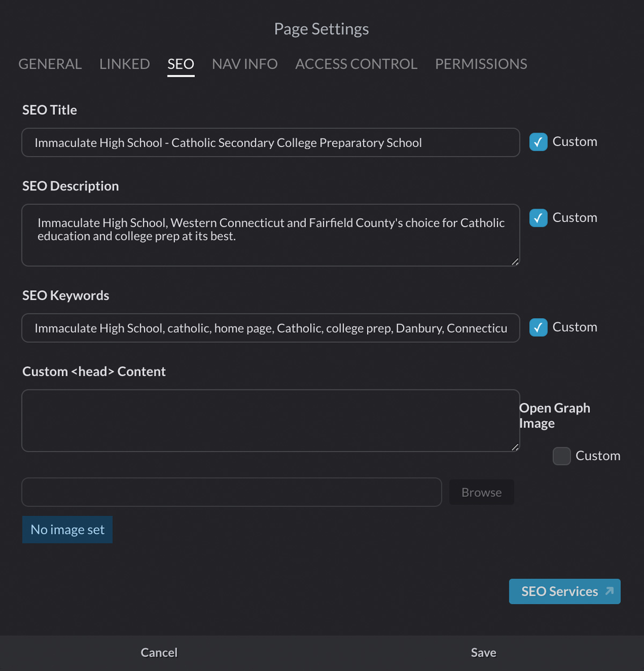
Task: Select the SEO tab
Action: (180, 64)
